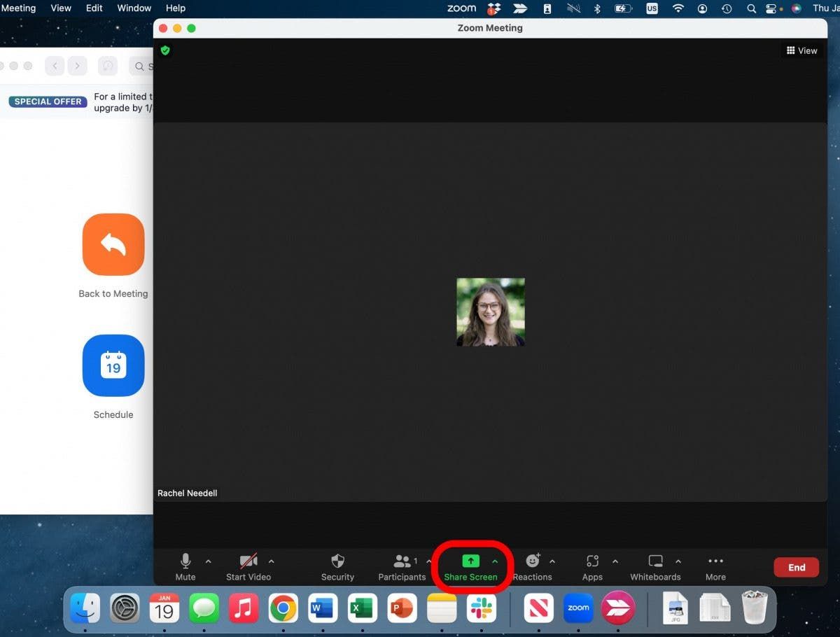Open PowerPoint from the Dock
The height and width of the screenshot is (637, 840).
click(402, 608)
